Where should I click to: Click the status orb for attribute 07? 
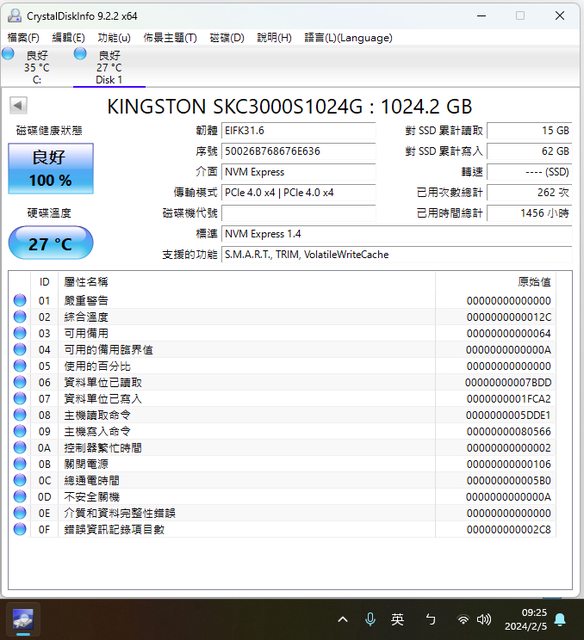click(20, 398)
